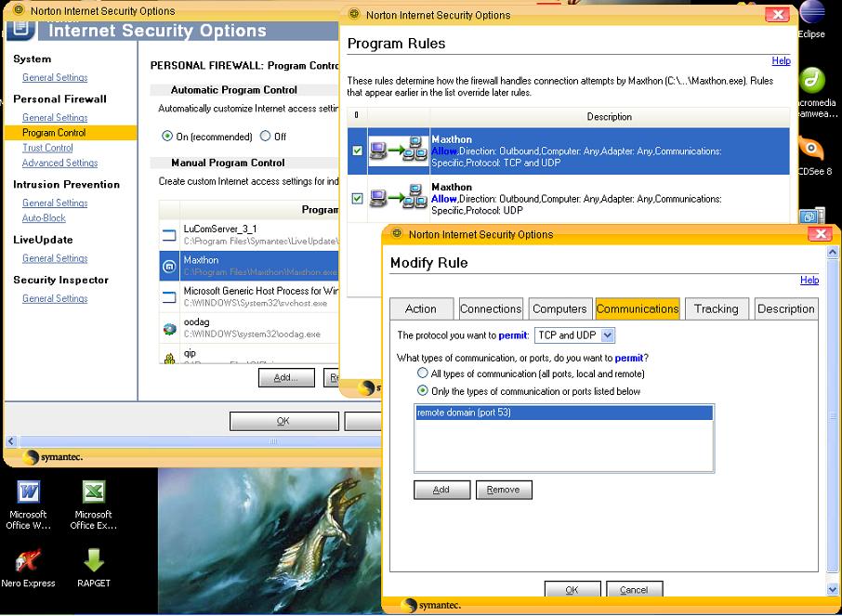Screen dimensions: 842x616
Task: Click Remove below the ports list
Action: pyautogui.click(x=504, y=490)
